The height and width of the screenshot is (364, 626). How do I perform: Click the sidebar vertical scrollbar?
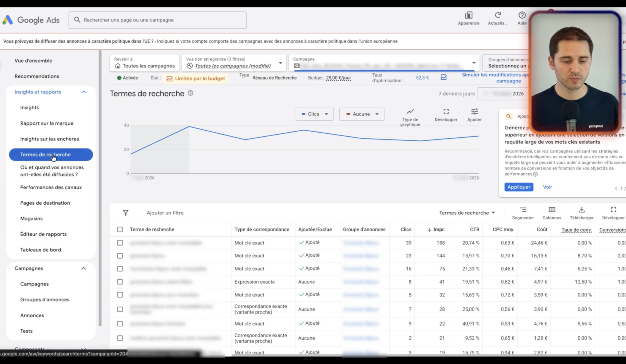click(100, 188)
